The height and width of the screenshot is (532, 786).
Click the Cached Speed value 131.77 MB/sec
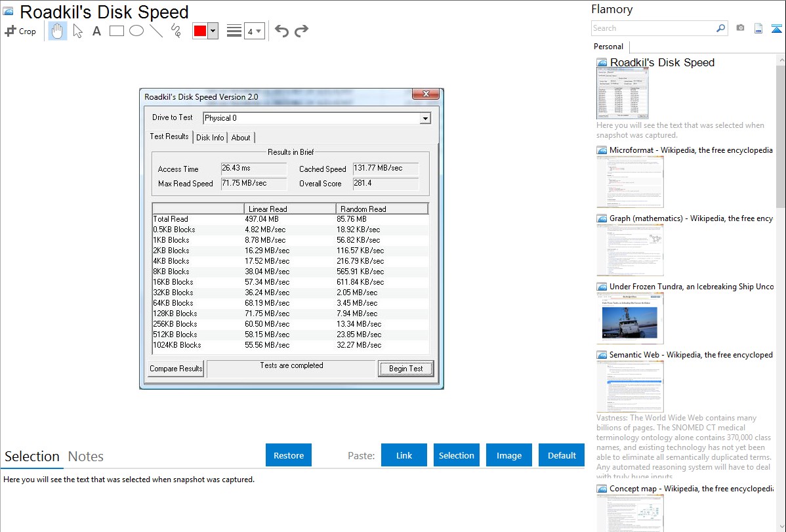(x=386, y=169)
